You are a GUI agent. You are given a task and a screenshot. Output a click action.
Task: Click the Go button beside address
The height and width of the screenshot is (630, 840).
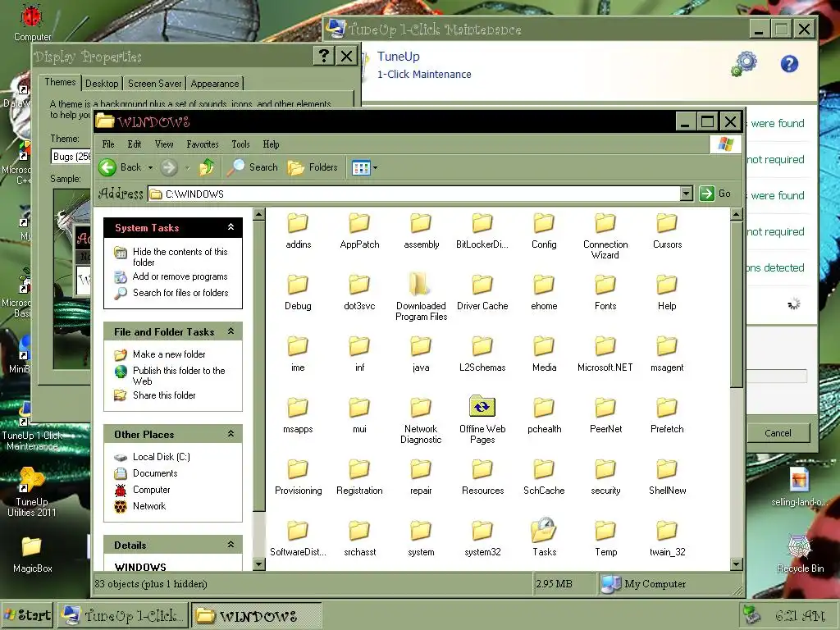point(714,194)
